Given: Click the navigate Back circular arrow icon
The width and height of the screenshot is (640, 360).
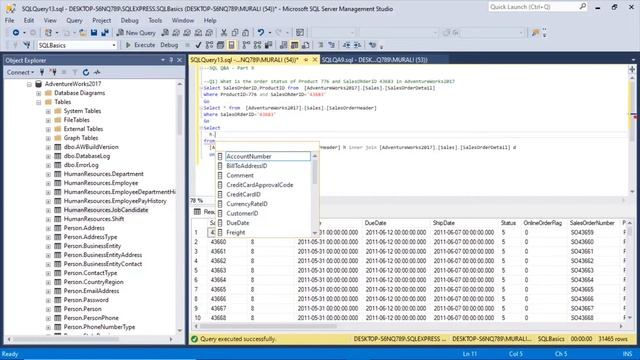Looking at the screenshot, I should click(x=16, y=33).
